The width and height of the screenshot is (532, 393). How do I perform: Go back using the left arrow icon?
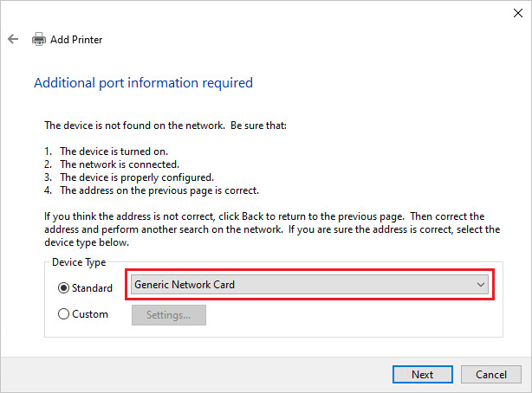(x=13, y=39)
